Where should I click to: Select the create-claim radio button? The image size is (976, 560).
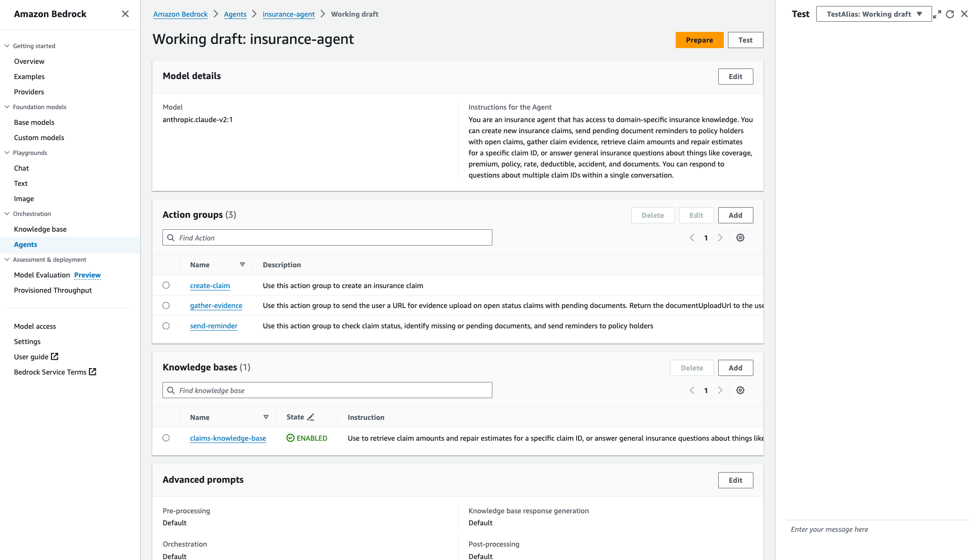click(x=166, y=285)
